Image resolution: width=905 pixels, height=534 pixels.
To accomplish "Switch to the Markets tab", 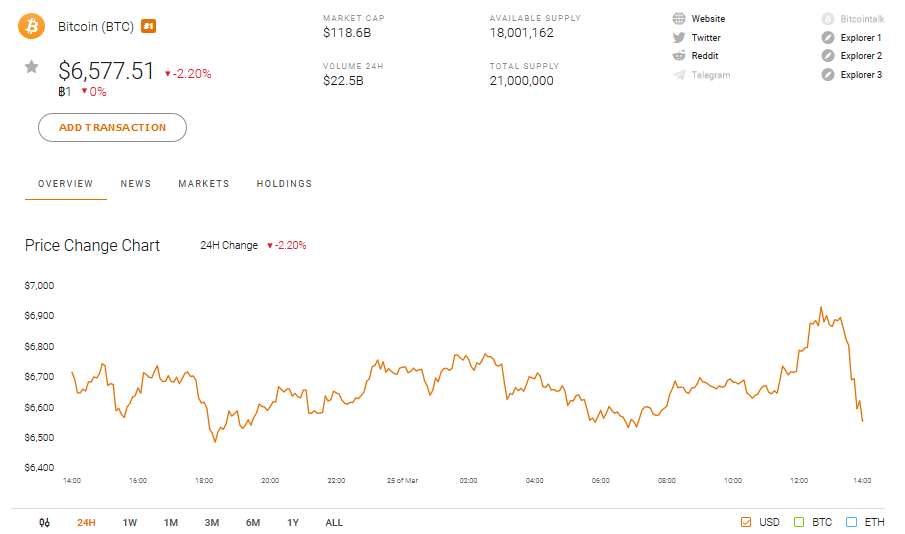I will [x=204, y=184].
